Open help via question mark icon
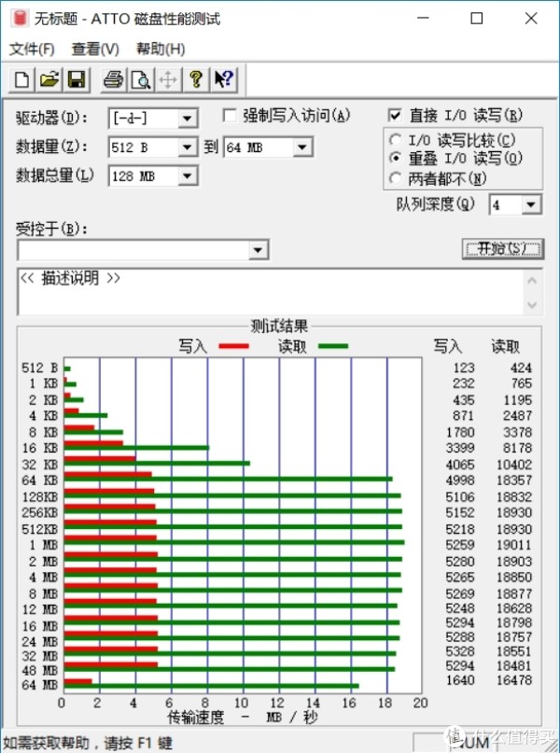560x753 pixels. coord(195,79)
